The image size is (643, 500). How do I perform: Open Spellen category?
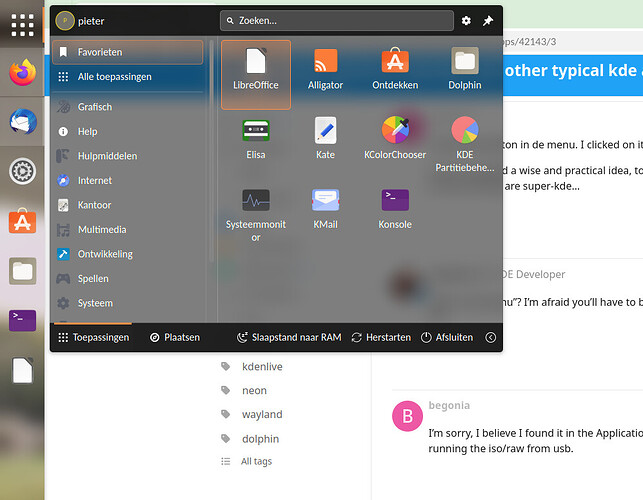click(x=128, y=279)
